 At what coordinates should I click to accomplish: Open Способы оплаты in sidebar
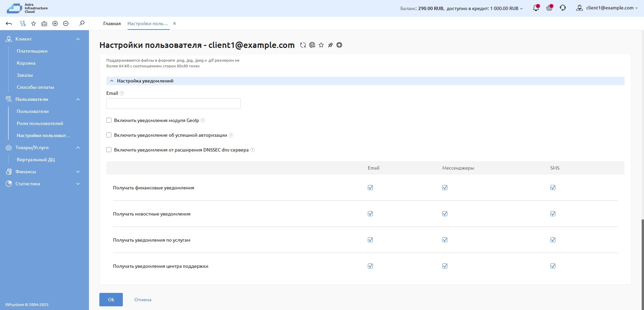pos(35,87)
